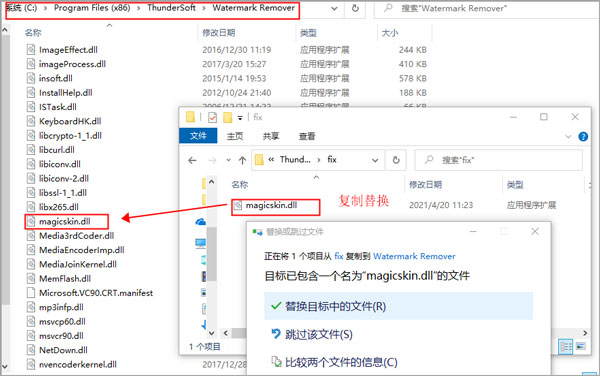Open recent locations dropdown beside forward arrow
600x376 pixels.
coord(228,160)
